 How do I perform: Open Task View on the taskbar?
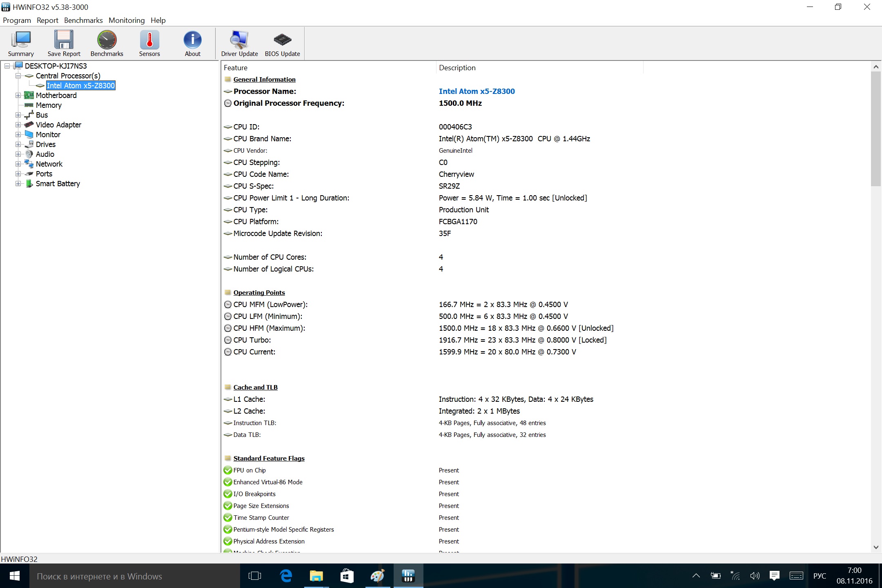(x=255, y=576)
